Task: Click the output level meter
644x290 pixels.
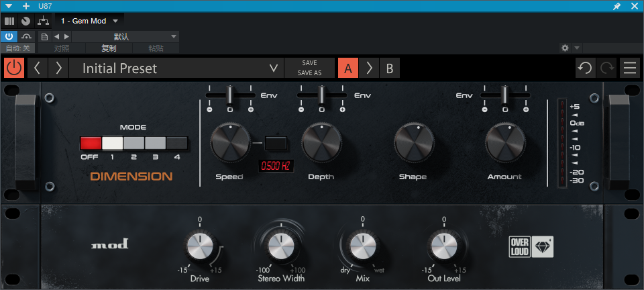Action: click(562, 143)
